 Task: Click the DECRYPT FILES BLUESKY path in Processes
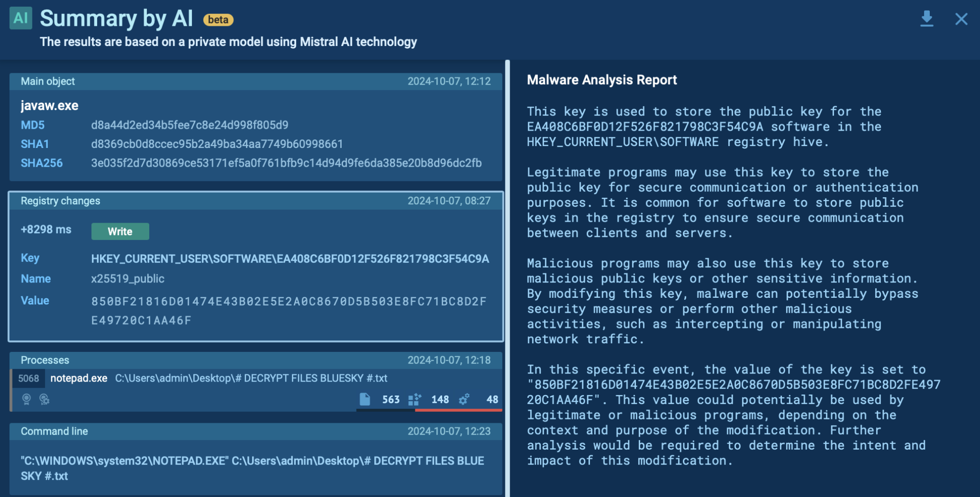point(251,378)
